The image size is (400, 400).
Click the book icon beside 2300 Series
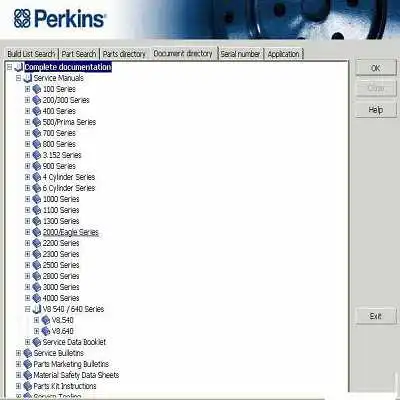coord(37,254)
